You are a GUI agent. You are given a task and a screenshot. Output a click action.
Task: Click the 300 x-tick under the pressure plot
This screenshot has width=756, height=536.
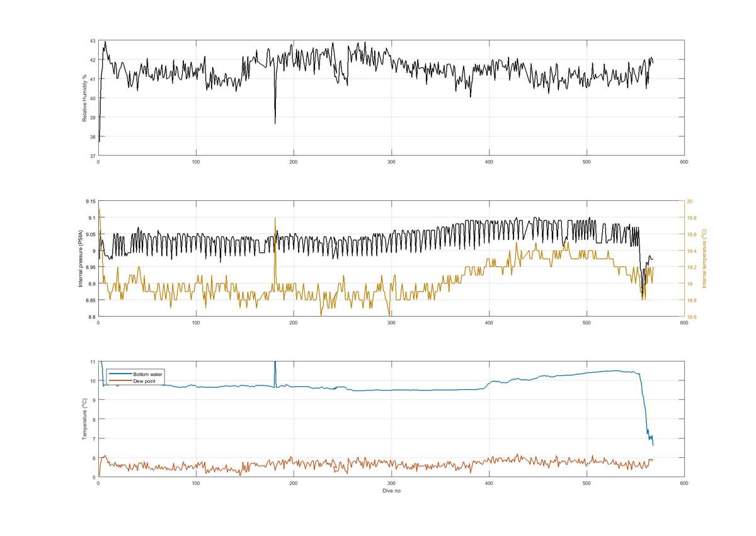click(x=391, y=323)
